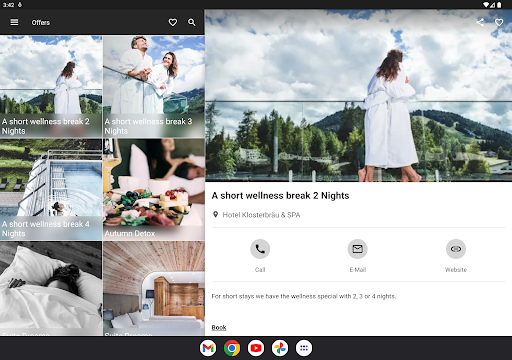Screen dimensions: 512x360
Task: Click the Offers toolbar title
Action: pos(41,23)
